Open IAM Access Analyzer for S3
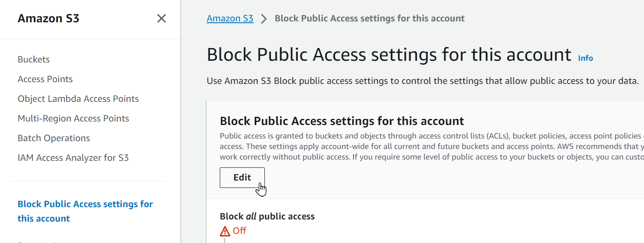This screenshot has width=644, height=243. point(73,158)
